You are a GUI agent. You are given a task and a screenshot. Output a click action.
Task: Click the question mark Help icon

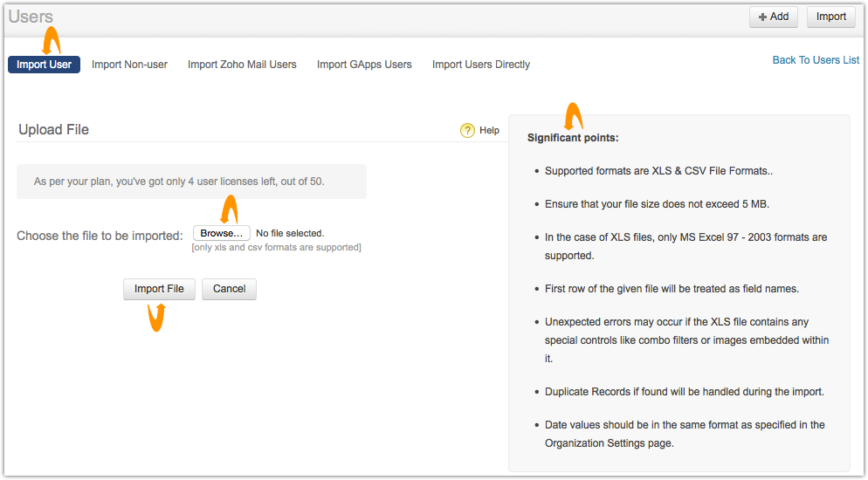pyautogui.click(x=467, y=130)
